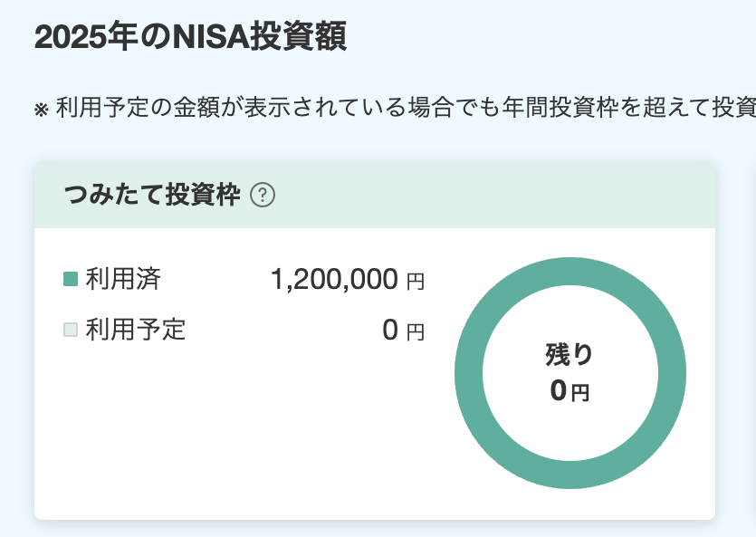Click the grey 利用予定 legend square
This screenshot has width=756, height=537.
71,330
